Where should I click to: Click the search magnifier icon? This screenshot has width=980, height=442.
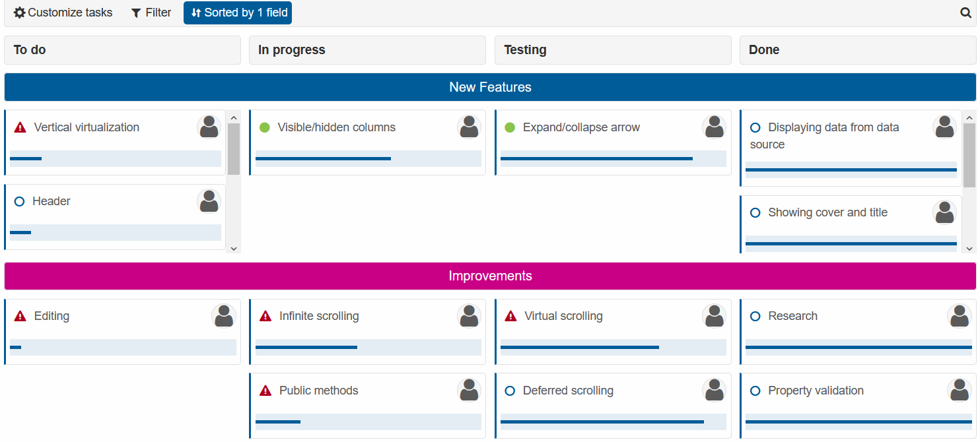tap(965, 13)
